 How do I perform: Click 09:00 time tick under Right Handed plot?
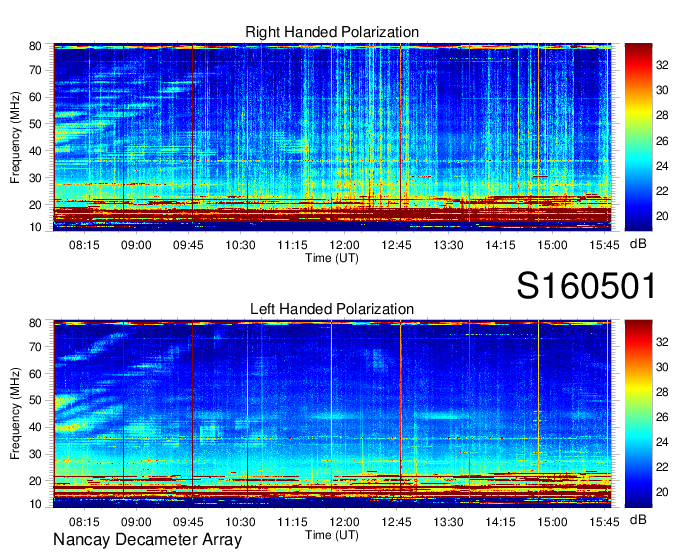[136, 245]
